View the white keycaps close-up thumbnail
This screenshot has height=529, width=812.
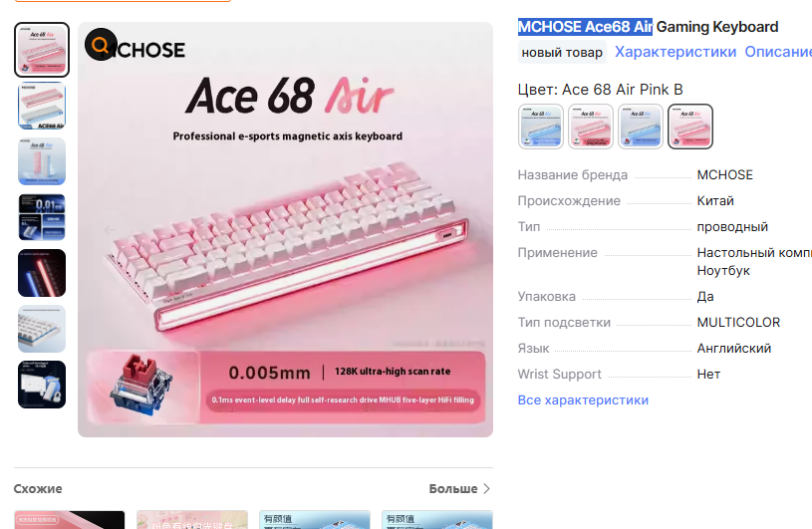coord(42,329)
